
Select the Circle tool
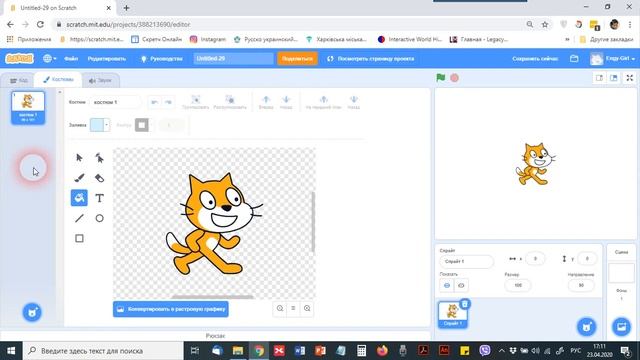[x=99, y=218]
